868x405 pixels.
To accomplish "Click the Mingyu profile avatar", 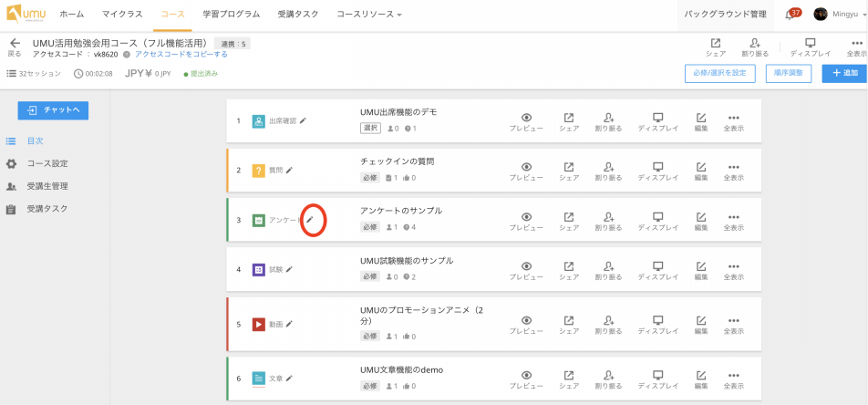I will coord(821,15).
